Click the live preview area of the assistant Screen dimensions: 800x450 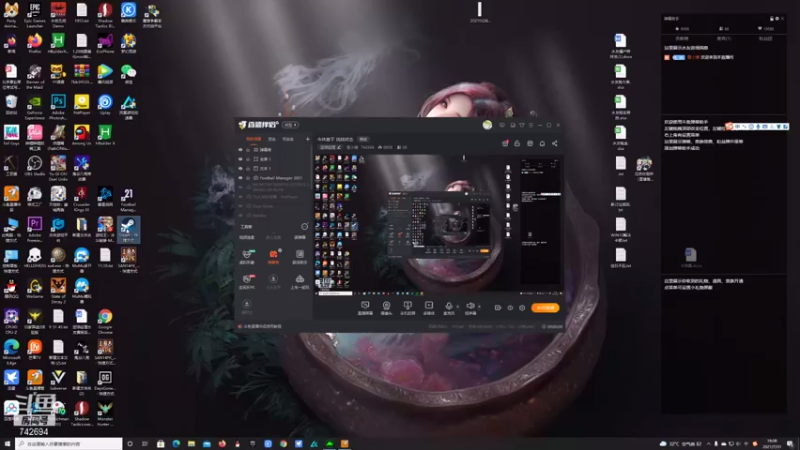click(x=438, y=225)
